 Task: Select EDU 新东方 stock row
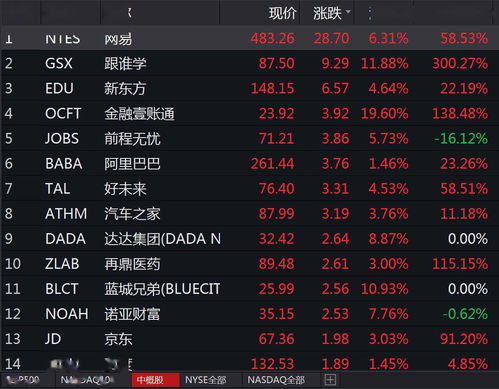[x=248, y=88]
